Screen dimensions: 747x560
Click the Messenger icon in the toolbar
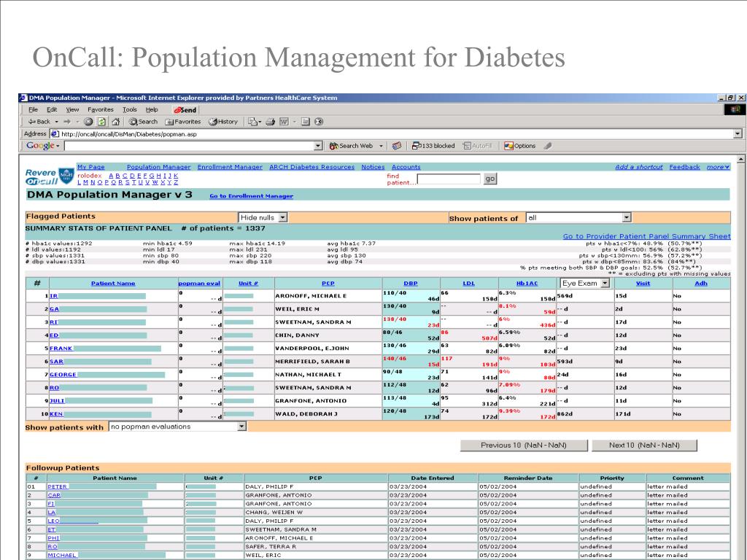tap(319, 122)
